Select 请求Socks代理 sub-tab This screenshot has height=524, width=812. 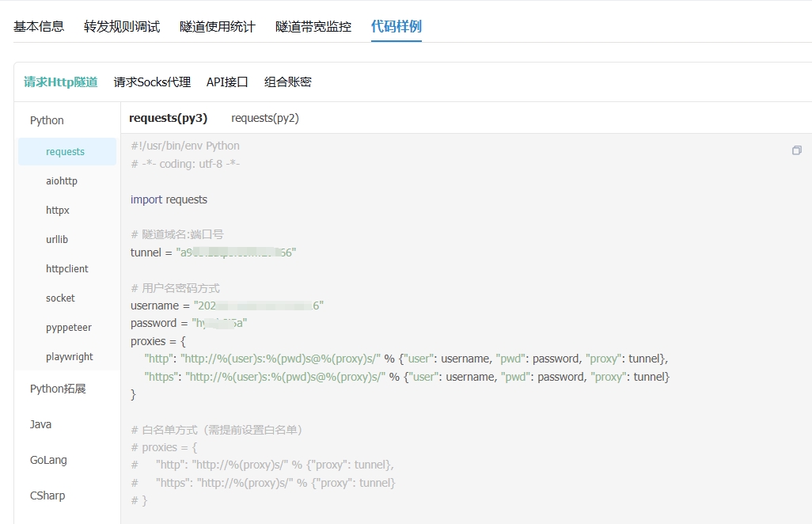pyautogui.click(x=152, y=82)
